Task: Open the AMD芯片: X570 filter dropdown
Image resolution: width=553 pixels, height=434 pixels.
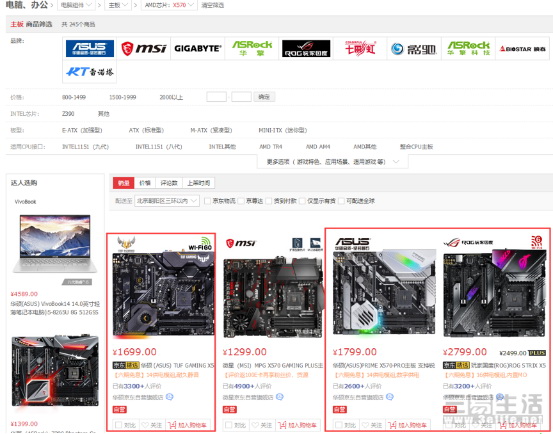Action: [x=169, y=5]
